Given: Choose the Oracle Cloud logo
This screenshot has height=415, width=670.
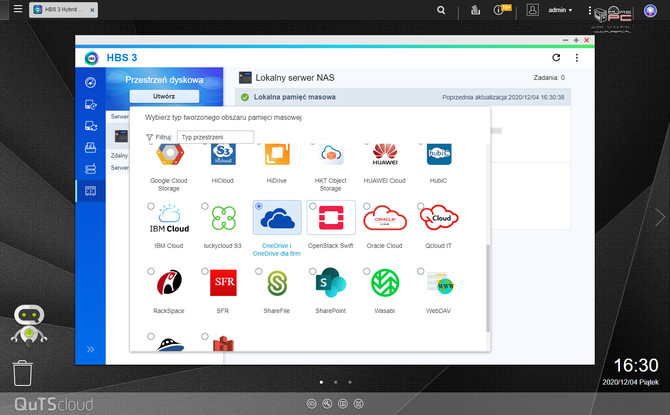Looking at the screenshot, I should 385,218.
